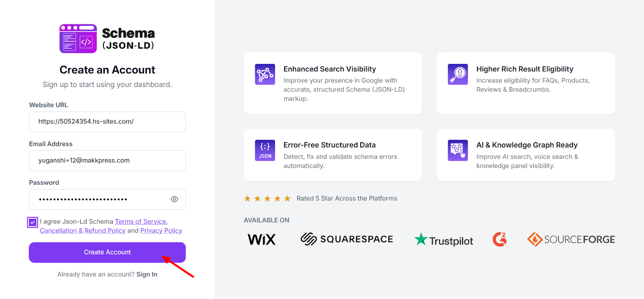
Task: Open the Privacy Policy link
Action: 161,230
